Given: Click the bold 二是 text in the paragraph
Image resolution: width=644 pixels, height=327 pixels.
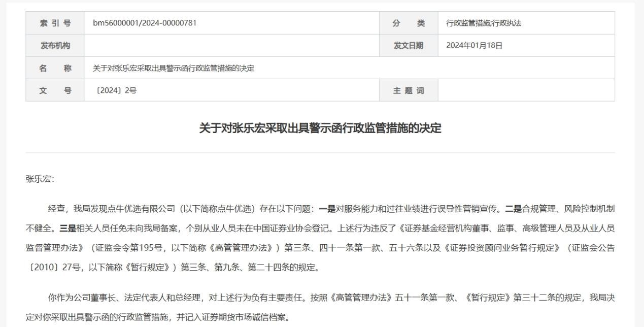Looking at the screenshot, I should (512, 208).
